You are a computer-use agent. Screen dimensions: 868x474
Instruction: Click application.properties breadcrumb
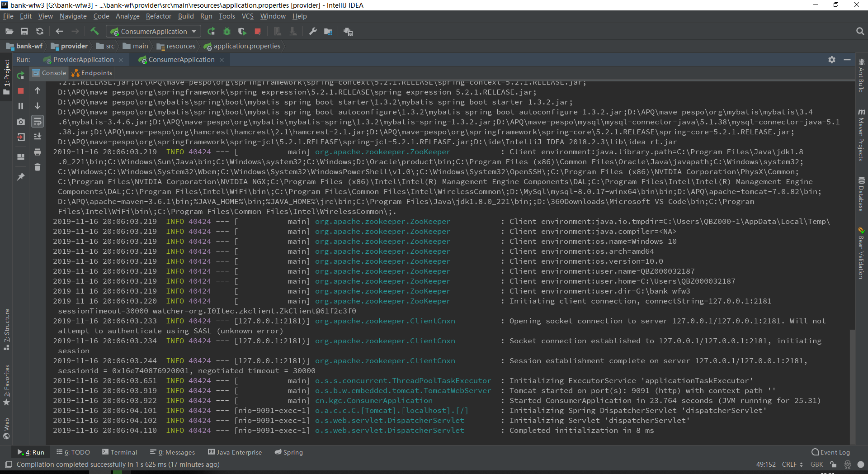[242, 46]
